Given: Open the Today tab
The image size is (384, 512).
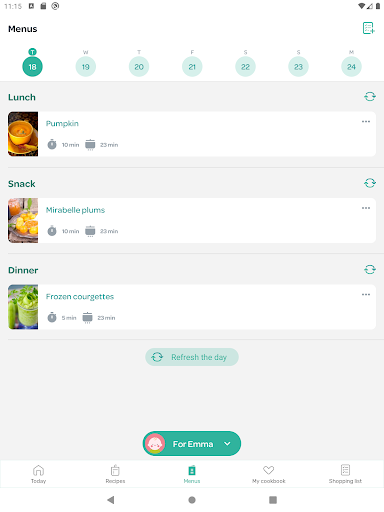Looking at the screenshot, I should point(38,474).
